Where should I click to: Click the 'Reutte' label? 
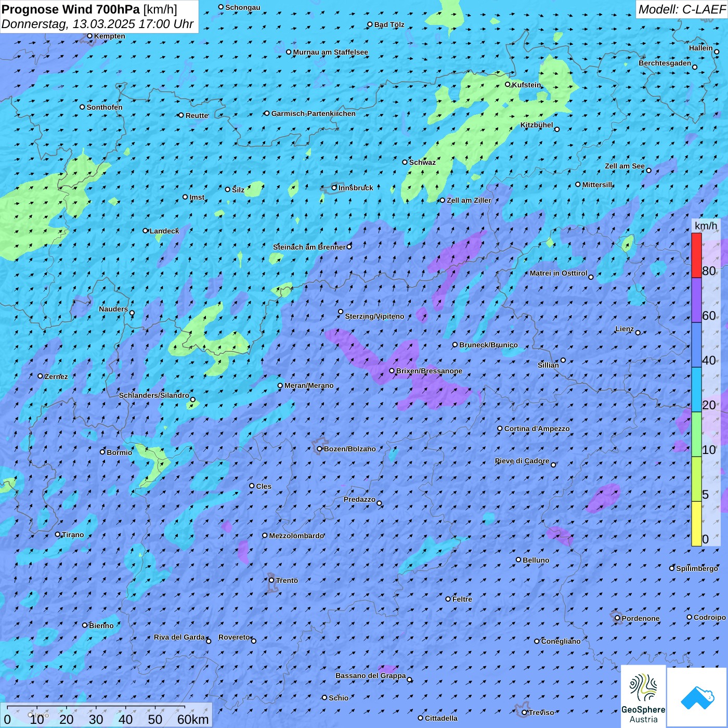197,115
